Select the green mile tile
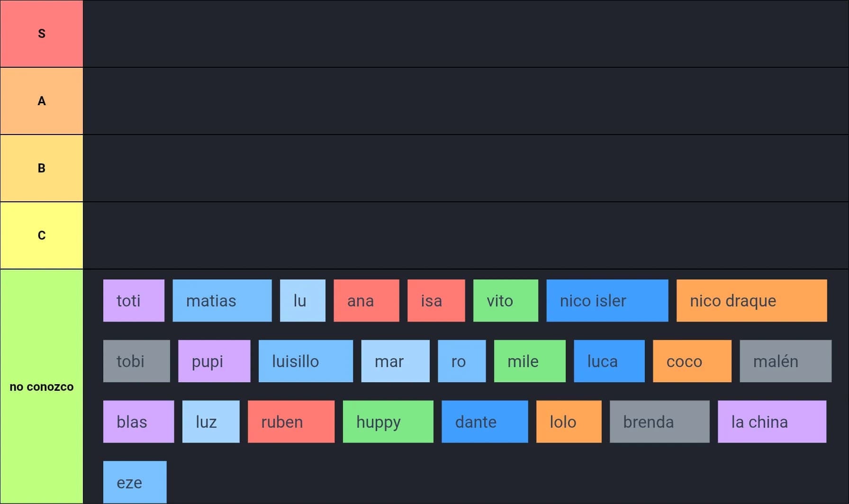 click(530, 361)
